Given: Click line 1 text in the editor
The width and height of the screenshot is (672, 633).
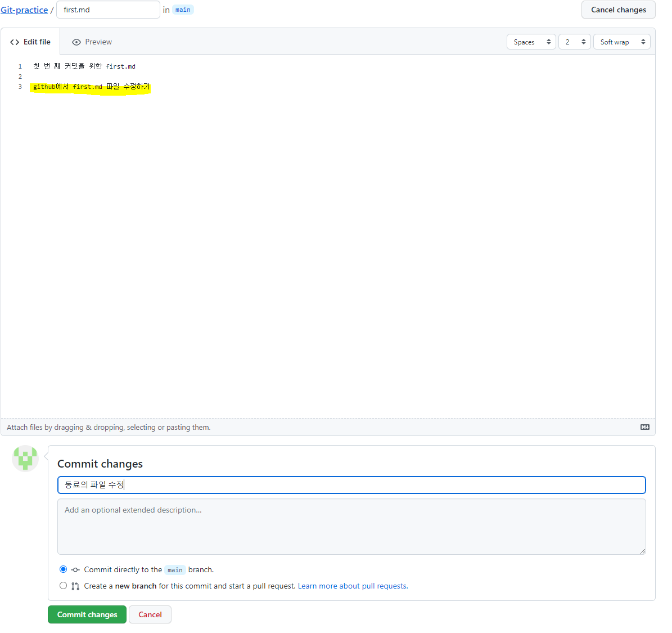Looking at the screenshot, I should pos(84,66).
